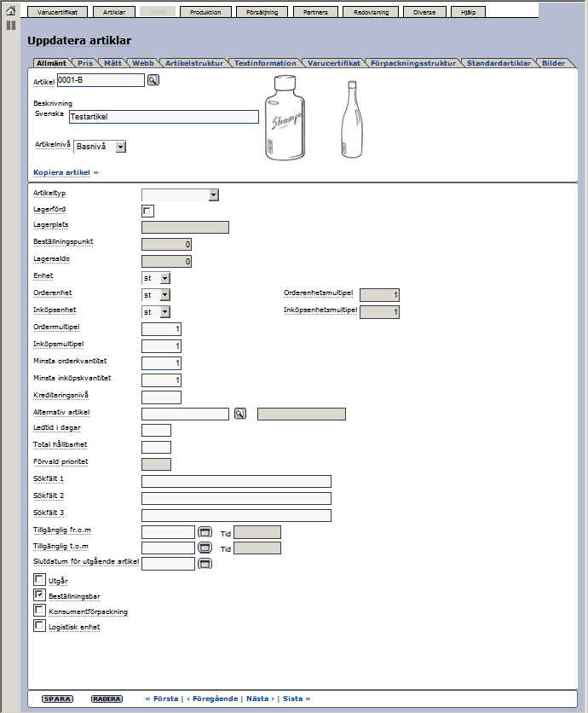588x713 pixels.
Task: Expand the Artikeltyp dropdown
Action: pyautogui.click(x=181, y=195)
